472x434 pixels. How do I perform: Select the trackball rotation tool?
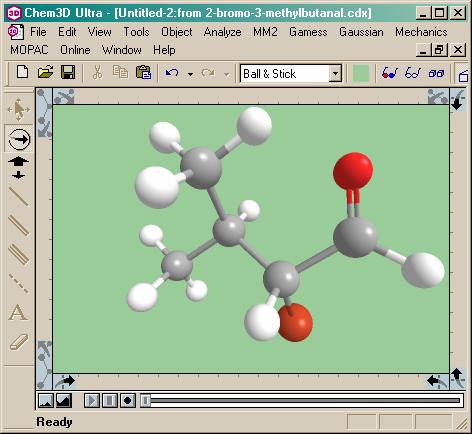[x=19, y=139]
